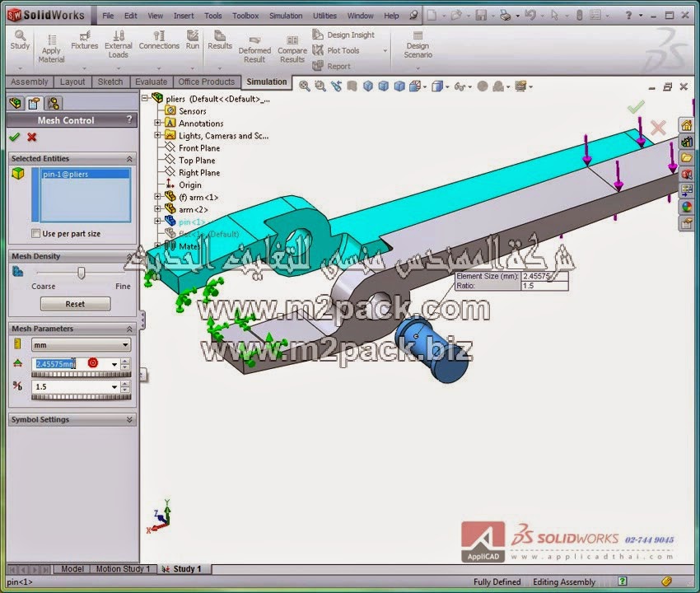
Task: Open the Appearances task pane icon
Action: [x=687, y=207]
